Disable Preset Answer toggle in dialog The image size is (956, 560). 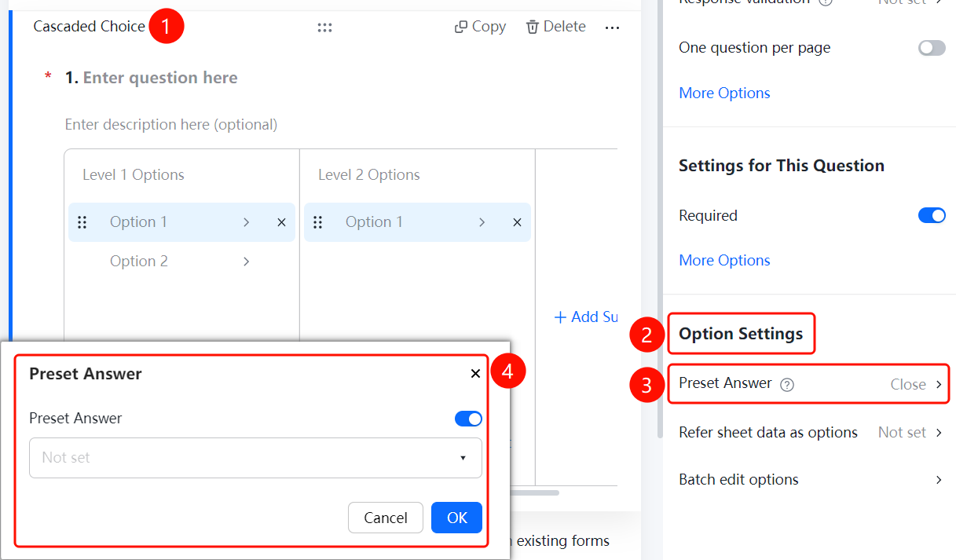pos(468,419)
